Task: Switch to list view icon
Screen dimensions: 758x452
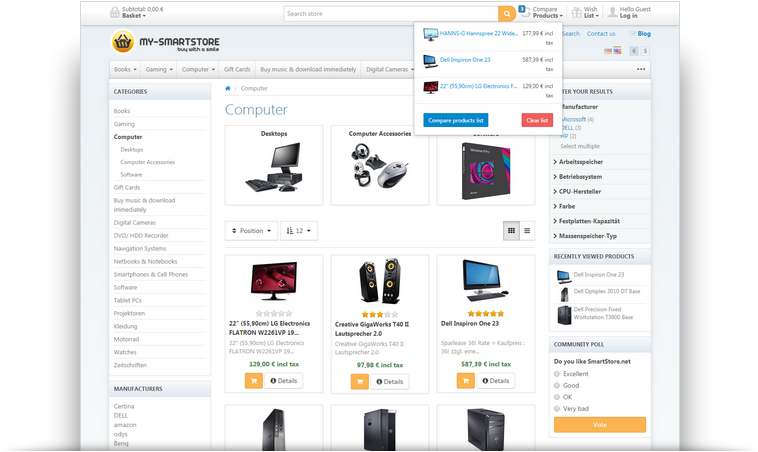Action: point(527,231)
